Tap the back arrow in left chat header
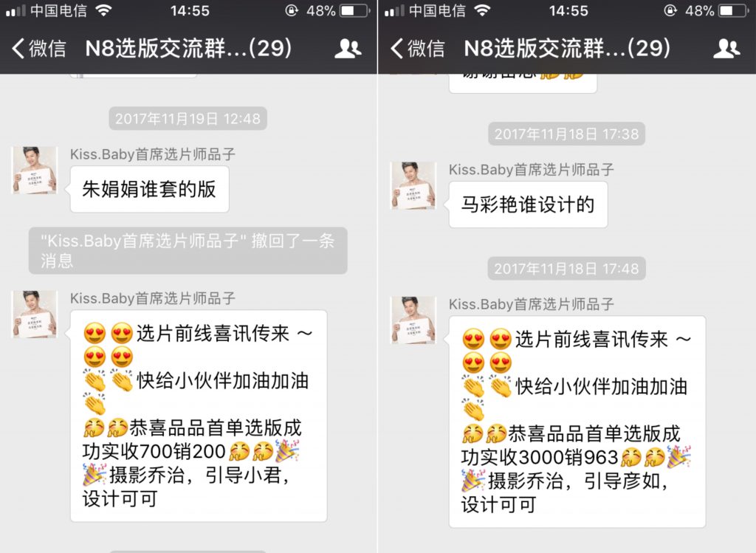The image size is (756, 553). pos(18,48)
